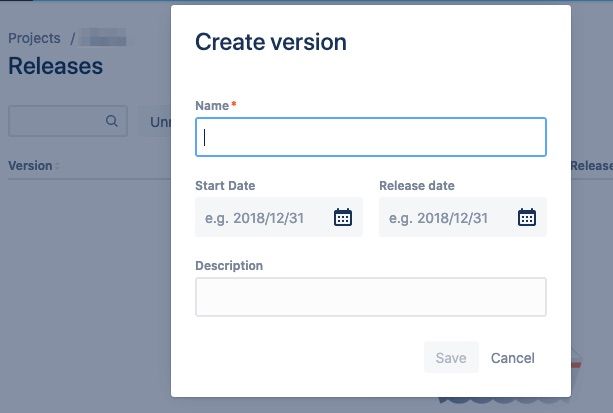Open the Start Date calendar picker icon
This screenshot has height=413, width=613.
tap(343, 217)
